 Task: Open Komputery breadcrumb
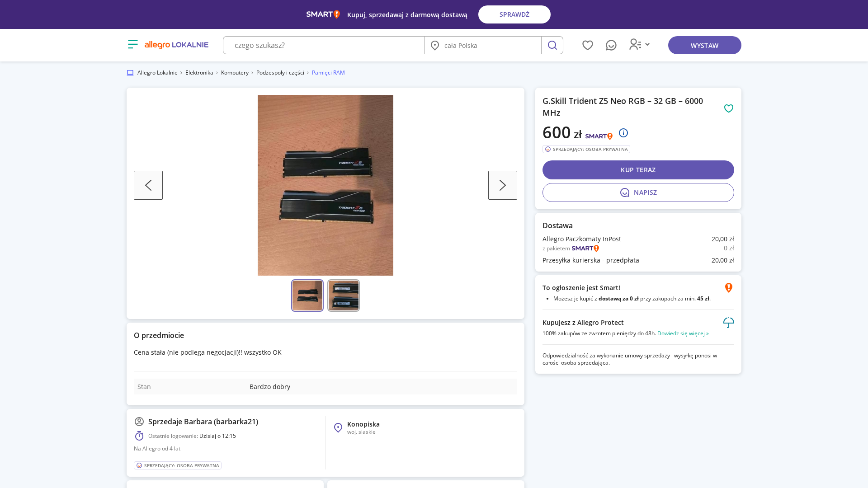[x=235, y=73]
